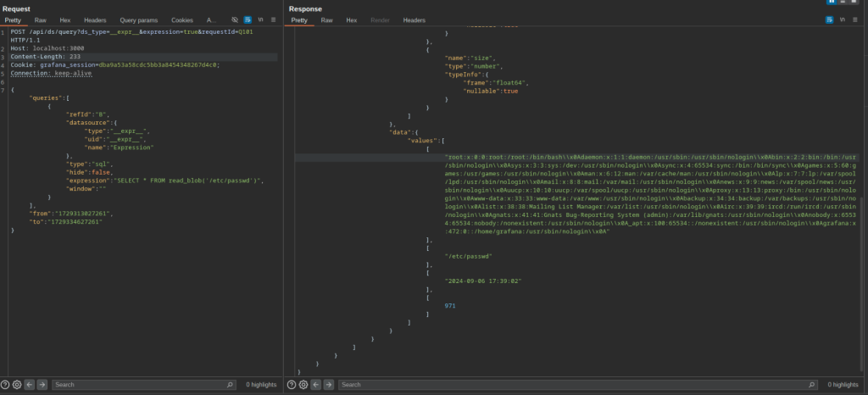The image size is (868, 395).
Task: Go to previous match in Response search
Action: pyautogui.click(x=315, y=385)
